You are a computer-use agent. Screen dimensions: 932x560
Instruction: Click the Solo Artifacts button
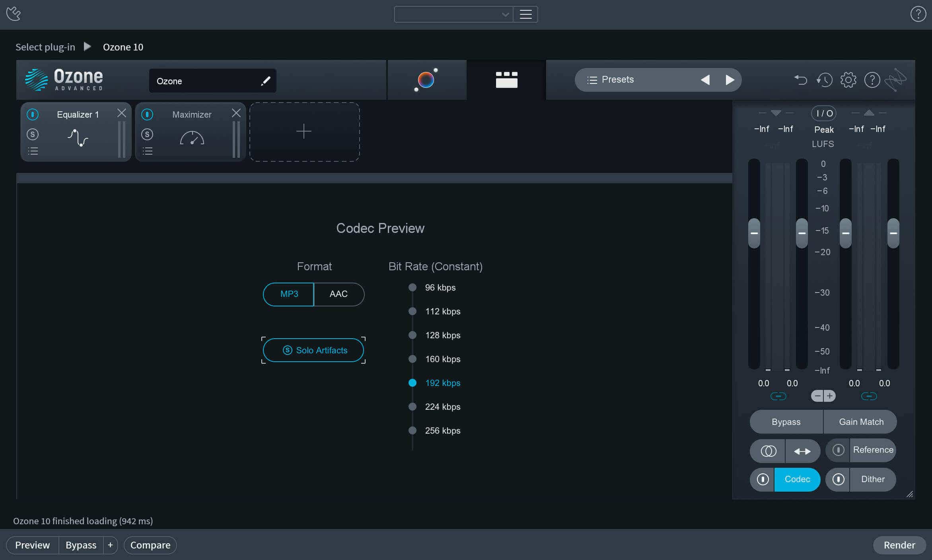pyautogui.click(x=313, y=350)
